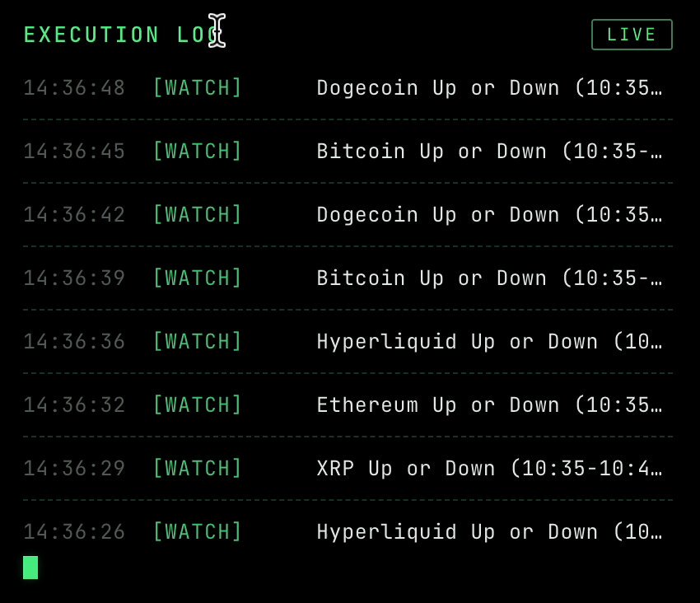This screenshot has height=603, width=700.
Task: Select the 14:36:32 Ethereum log entry
Action: click(348, 405)
